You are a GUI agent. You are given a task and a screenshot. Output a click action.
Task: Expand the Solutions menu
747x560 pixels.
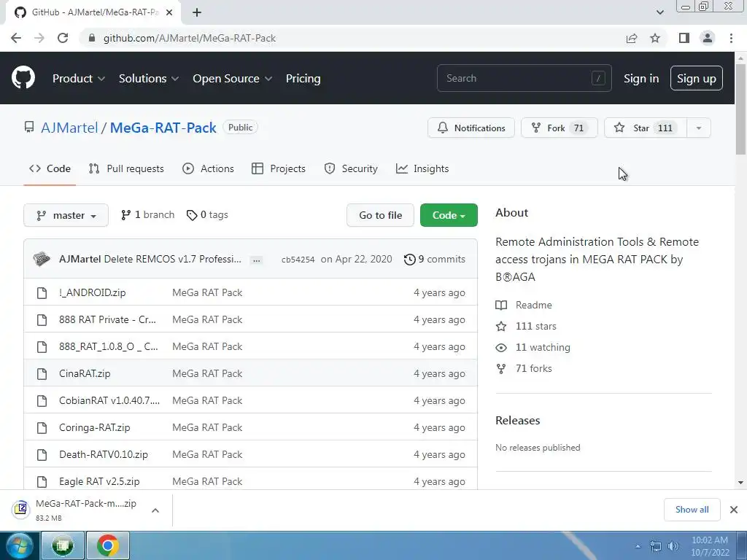point(149,79)
